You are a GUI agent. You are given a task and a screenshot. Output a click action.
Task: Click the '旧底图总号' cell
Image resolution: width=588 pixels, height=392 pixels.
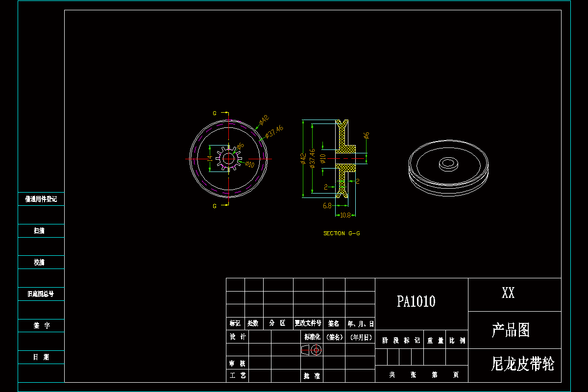pos(41,294)
